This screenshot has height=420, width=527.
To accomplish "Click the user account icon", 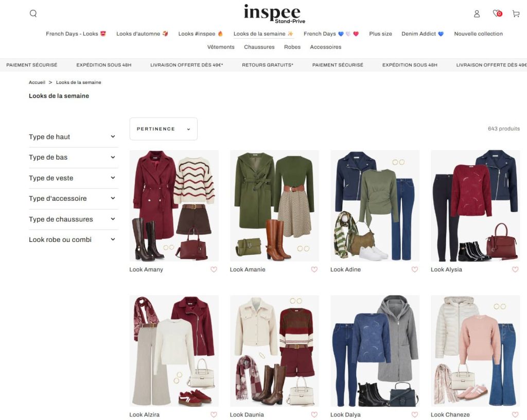I will coord(477,14).
